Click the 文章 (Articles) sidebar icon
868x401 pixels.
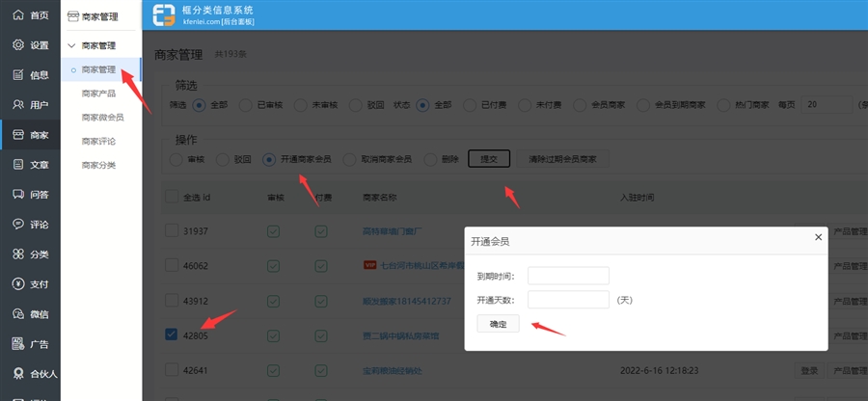(x=18, y=165)
